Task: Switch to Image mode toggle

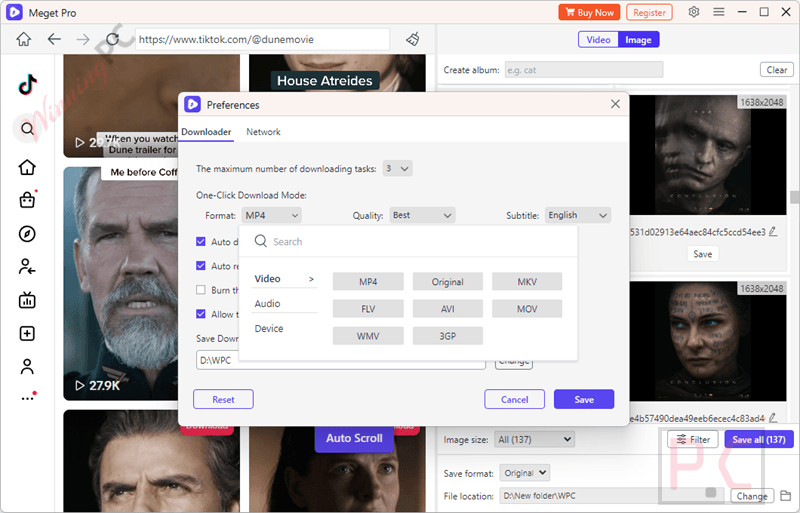Action: coord(638,40)
